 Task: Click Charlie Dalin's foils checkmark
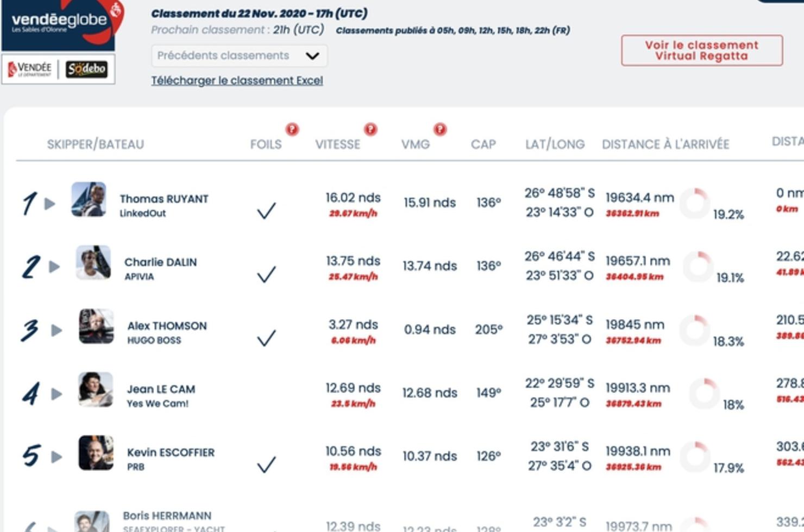pyautogui.click(x=266, y=274)
